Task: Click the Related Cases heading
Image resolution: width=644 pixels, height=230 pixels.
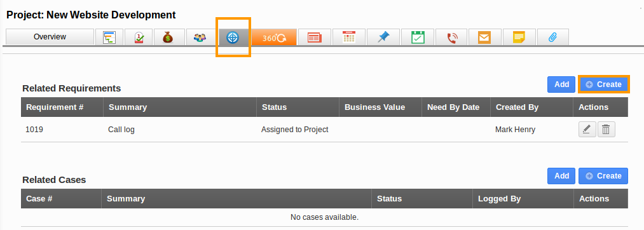Action: (x=54, y=180)
